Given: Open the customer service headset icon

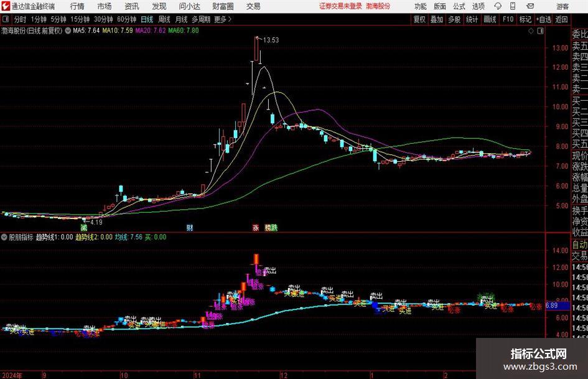Looking at the screenshot, I should [x=498, y=6].
